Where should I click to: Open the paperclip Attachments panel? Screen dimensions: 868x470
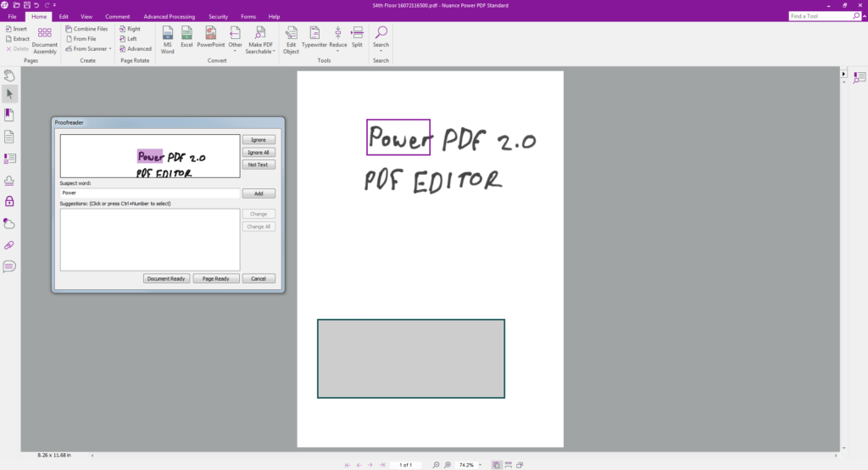(x=9, y=245)
